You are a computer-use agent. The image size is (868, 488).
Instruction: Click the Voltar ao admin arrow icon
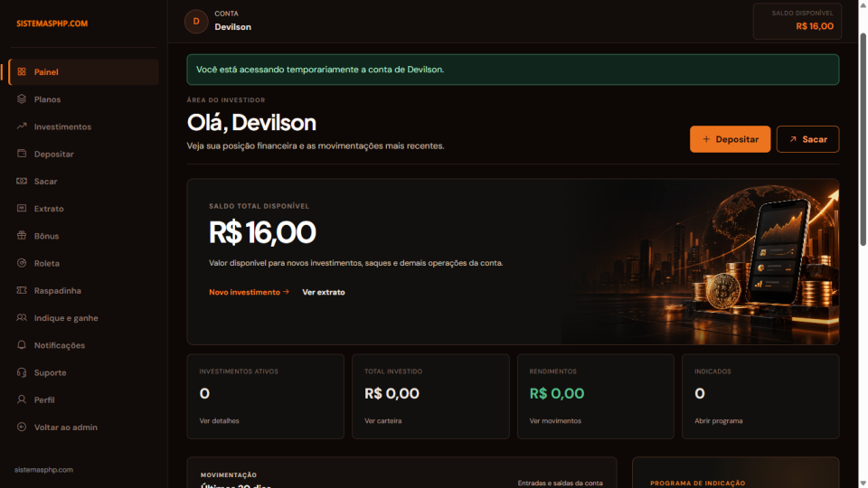click(x=22, y=427)
